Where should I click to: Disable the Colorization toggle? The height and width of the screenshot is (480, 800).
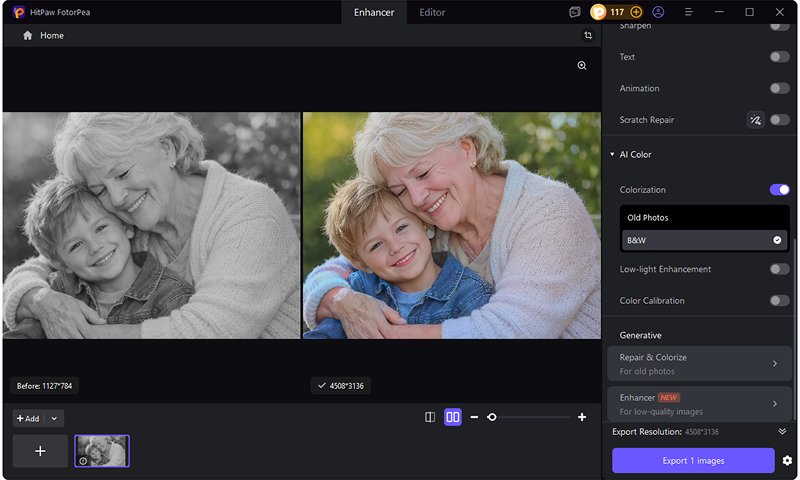pos(780,190)
